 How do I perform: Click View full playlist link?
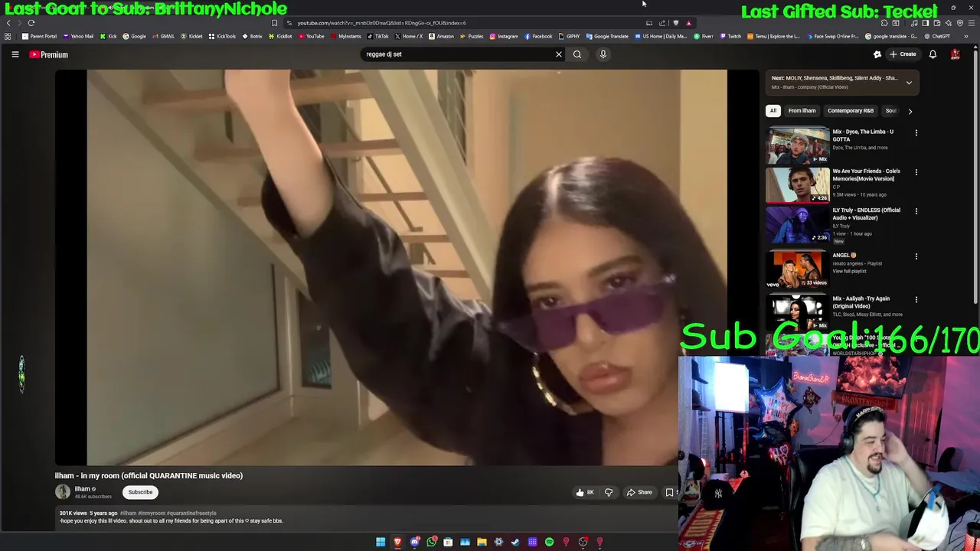tap(849, 271)
